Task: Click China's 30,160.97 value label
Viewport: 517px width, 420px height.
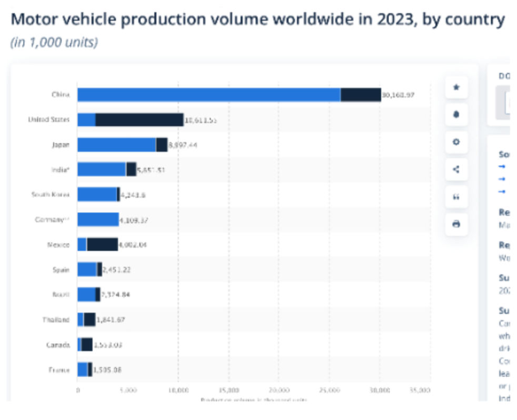Action: pos(398,95)
